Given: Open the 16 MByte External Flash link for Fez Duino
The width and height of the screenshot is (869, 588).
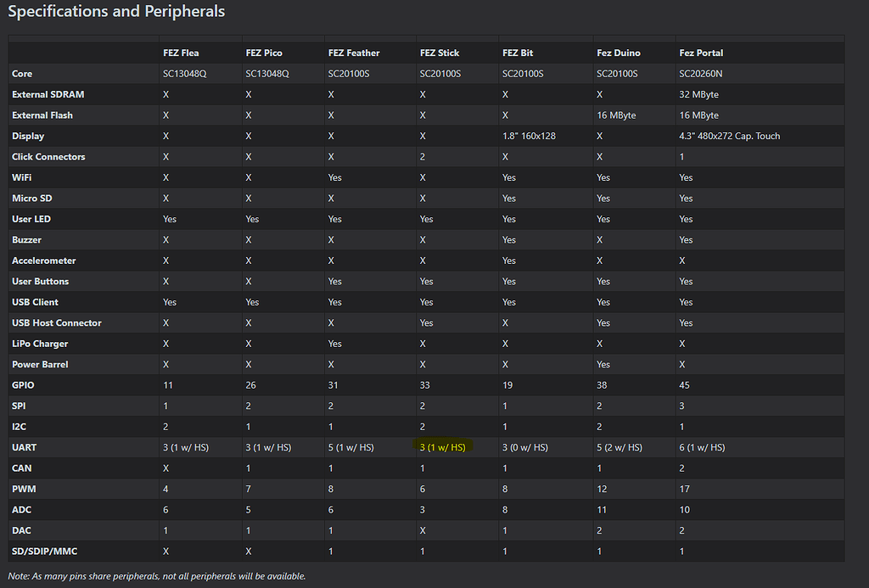Looking at the screenshot, I should click(x=615, y=115).
